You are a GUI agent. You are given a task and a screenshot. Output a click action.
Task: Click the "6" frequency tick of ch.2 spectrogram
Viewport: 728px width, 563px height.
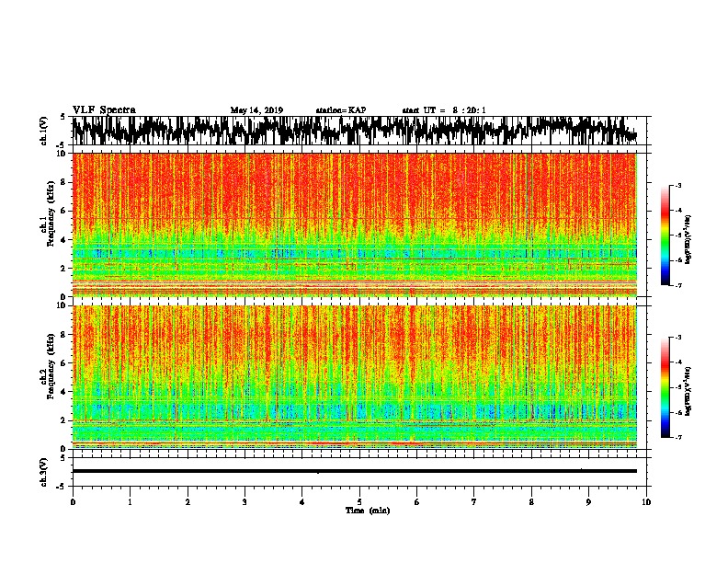(x=64, y=362)
